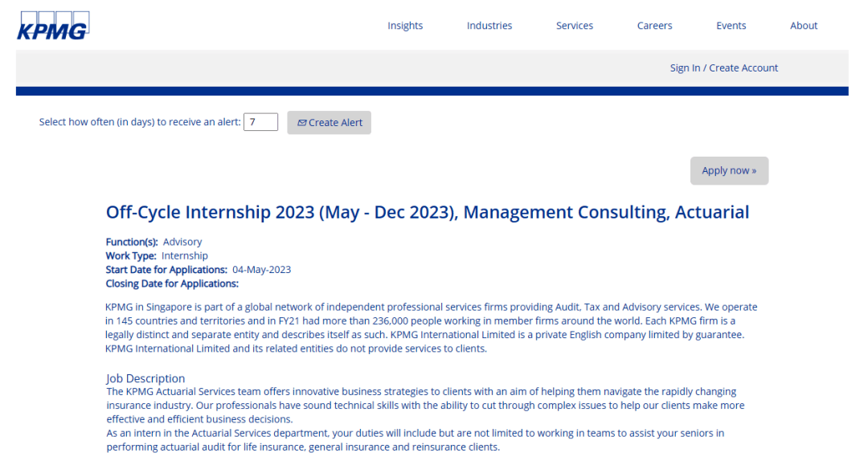Open the Events menu item

click(731, 26)
